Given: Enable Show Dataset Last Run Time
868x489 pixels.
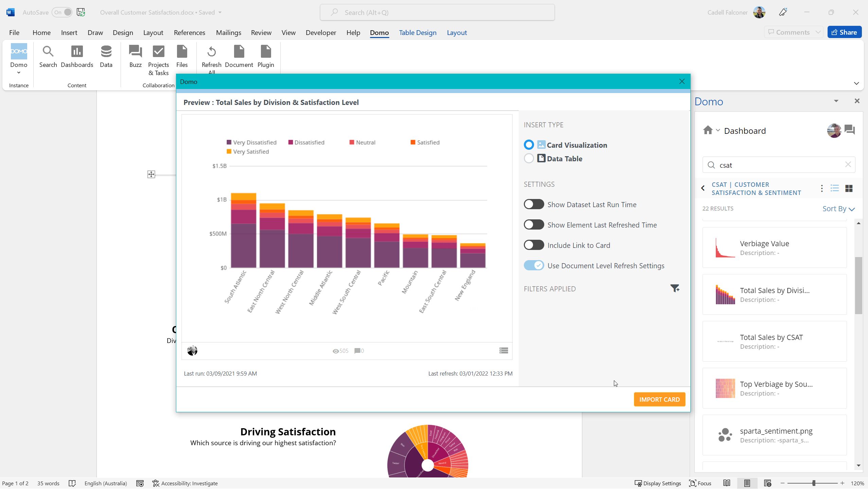Looking at the screenshot, I should pyautogui.click(x=534, y=204).
